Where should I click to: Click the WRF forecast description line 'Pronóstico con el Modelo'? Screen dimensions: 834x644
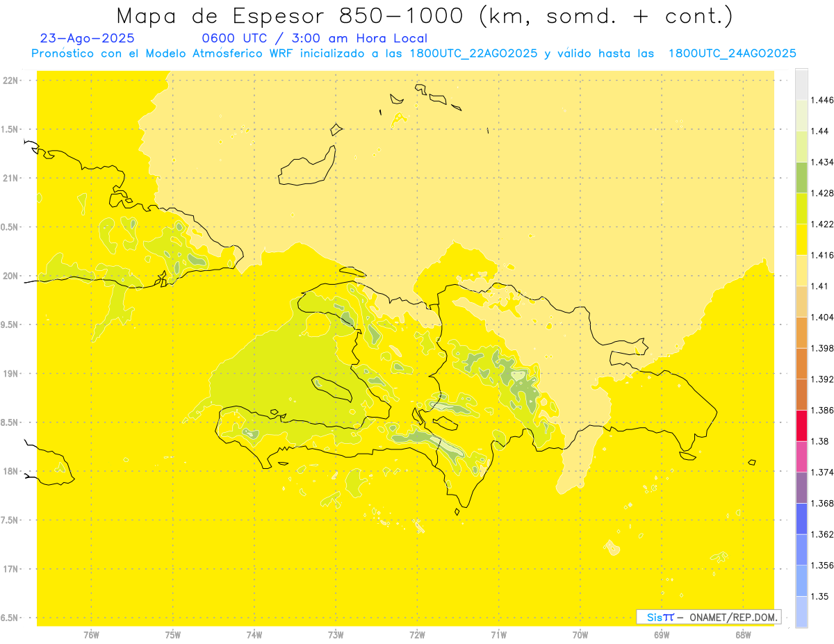(x=109, y=53)
